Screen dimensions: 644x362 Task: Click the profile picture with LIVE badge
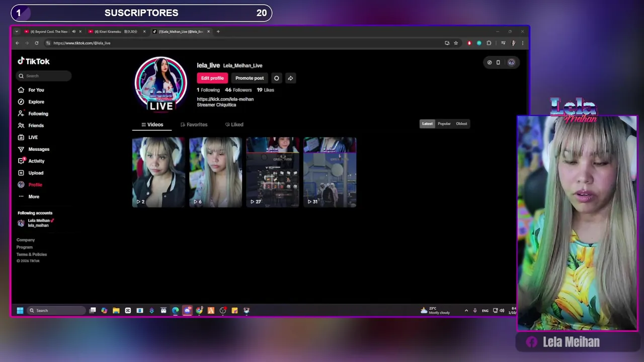pos(161,83)
